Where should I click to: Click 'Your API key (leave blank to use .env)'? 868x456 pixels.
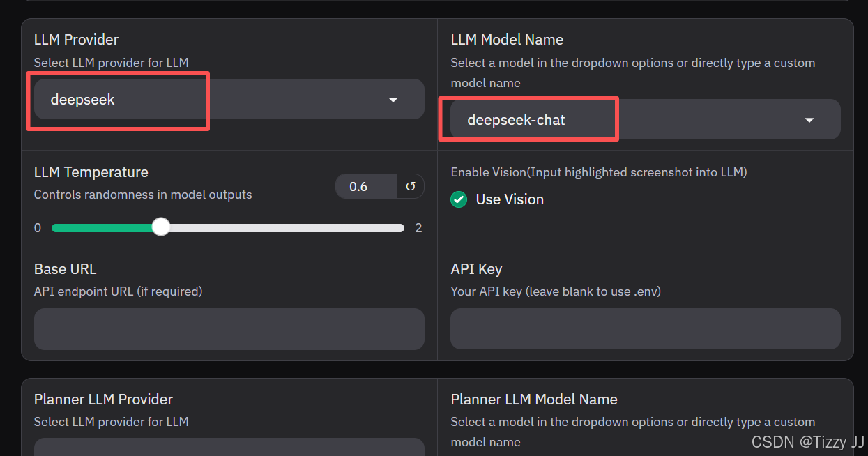[556, 291]
